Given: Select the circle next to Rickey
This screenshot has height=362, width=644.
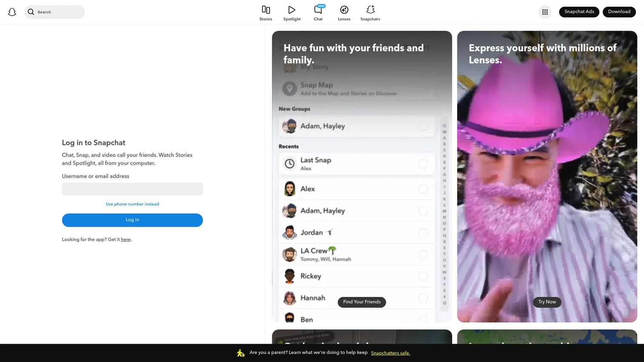Looking at the screenshot, I should [x=423, y=276].
